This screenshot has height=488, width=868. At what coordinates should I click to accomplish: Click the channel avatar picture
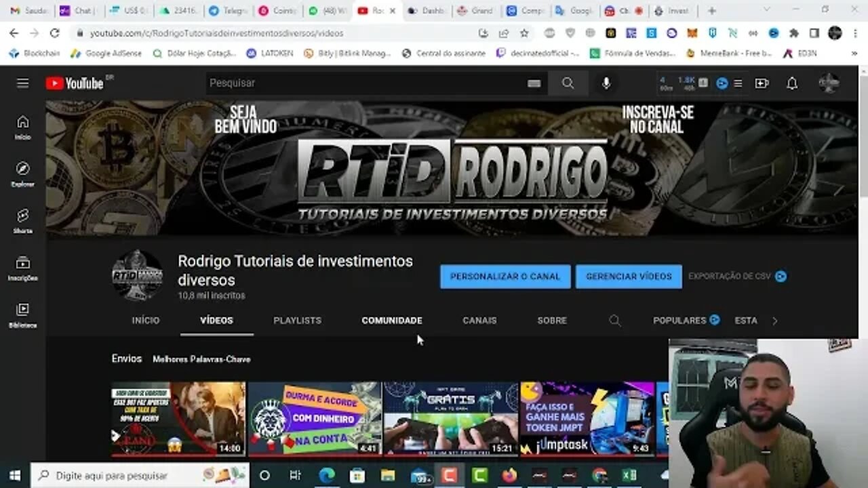(x=138, y=276)
